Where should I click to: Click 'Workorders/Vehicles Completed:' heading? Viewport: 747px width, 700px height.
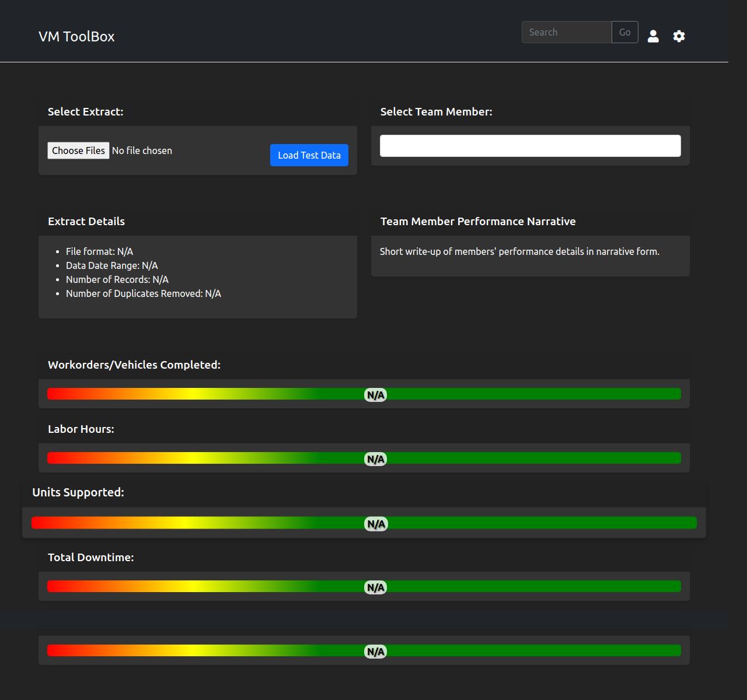click(134, 365)
